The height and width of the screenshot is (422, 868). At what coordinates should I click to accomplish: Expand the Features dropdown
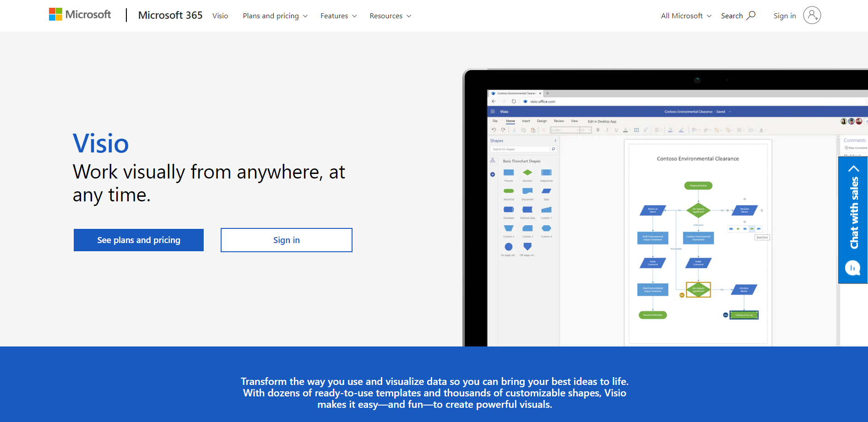338,16
